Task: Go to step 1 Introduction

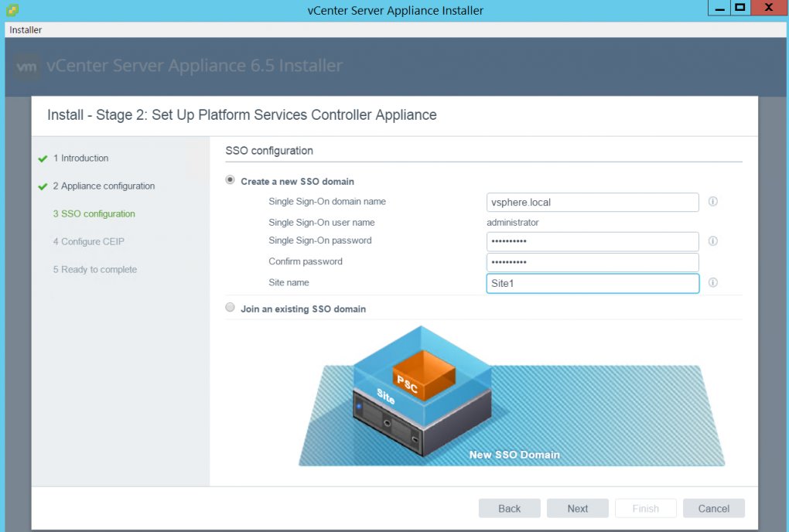Action: coord(80,159)
